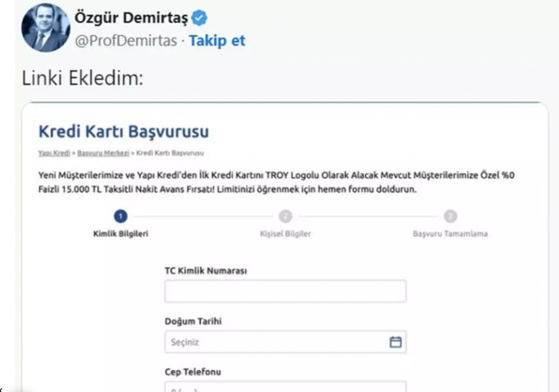
Task: Select step 1 Kimlik Bilgileri circle
Action: point(121,217)
